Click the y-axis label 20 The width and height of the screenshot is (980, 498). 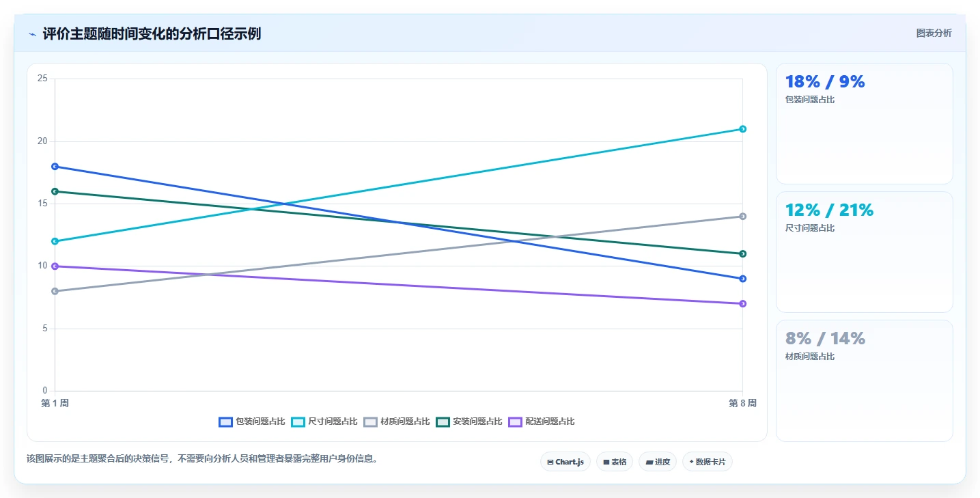(42, 141)
